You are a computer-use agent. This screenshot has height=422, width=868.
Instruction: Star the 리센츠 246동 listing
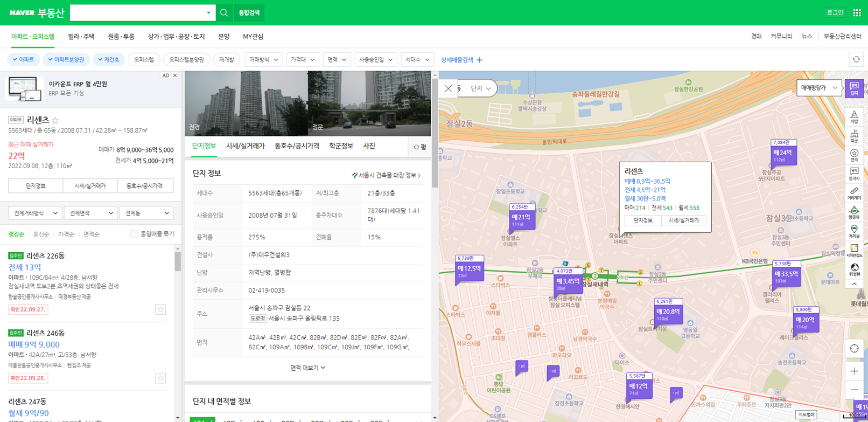(160, 378)
